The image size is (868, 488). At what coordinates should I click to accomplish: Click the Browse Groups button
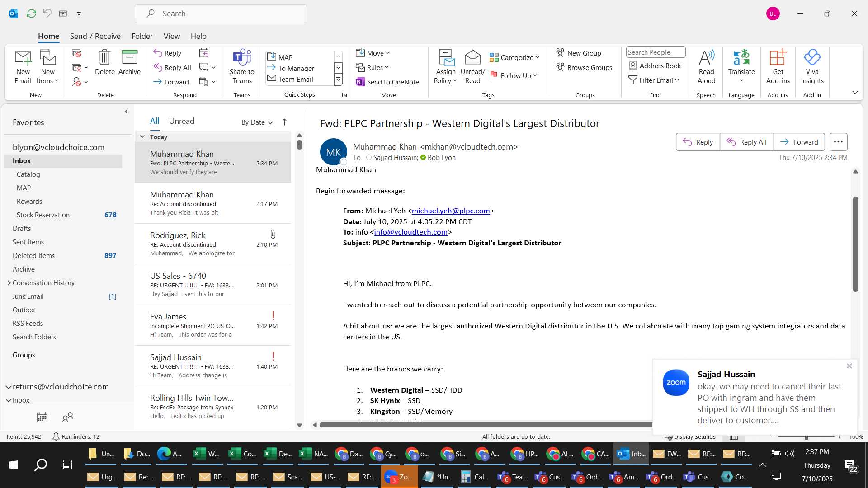click(584, 67)
